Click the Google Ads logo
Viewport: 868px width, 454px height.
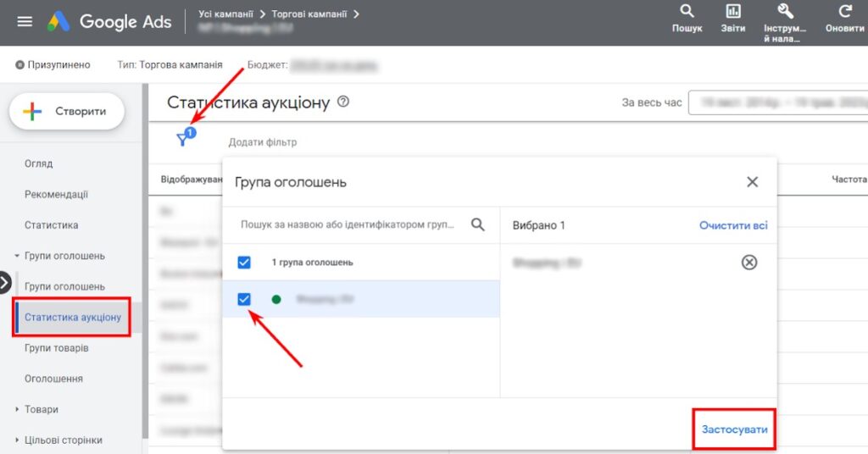pyautogui.click(x=109, y=21)
